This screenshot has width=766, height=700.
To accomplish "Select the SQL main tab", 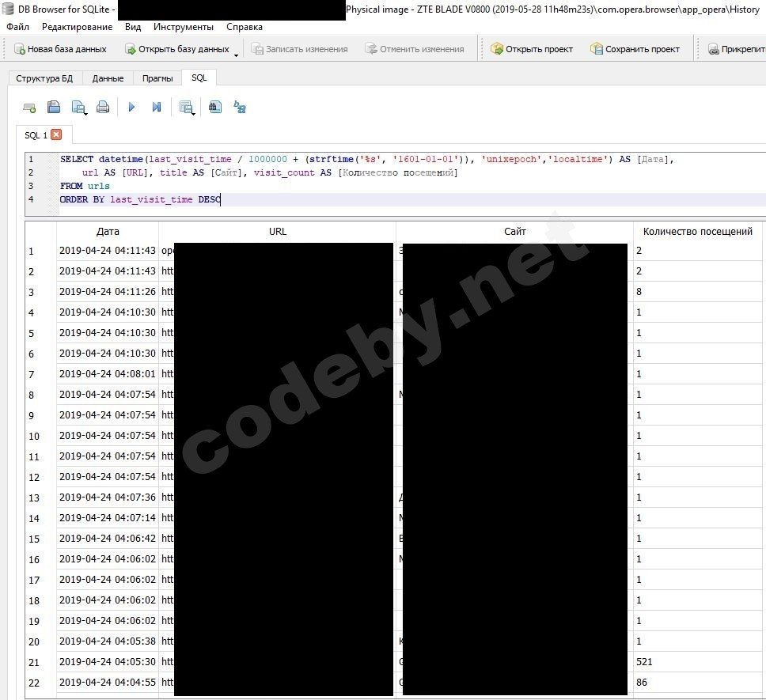I will tap(199, 78).
